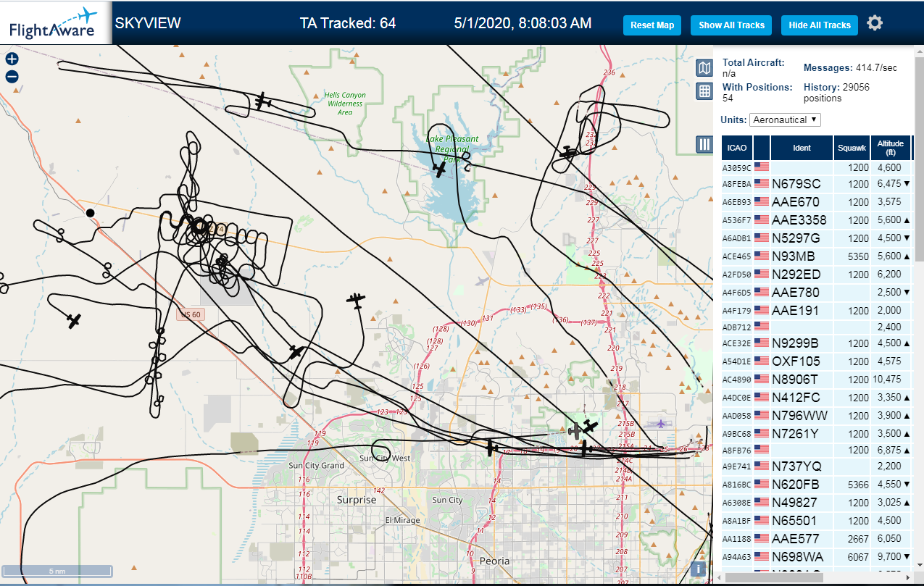924x586 pixels.
Task: Click US flag in N679SC row
Action: (x=762, y=184)
